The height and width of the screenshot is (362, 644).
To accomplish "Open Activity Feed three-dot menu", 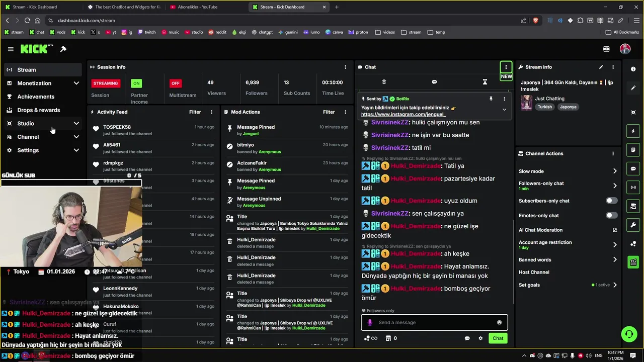I will coord(211,112).
